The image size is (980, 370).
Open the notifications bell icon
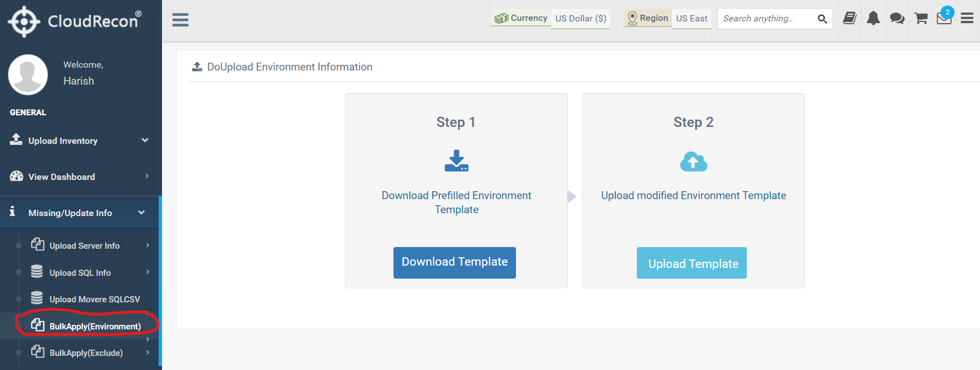[x=873, y=19]
